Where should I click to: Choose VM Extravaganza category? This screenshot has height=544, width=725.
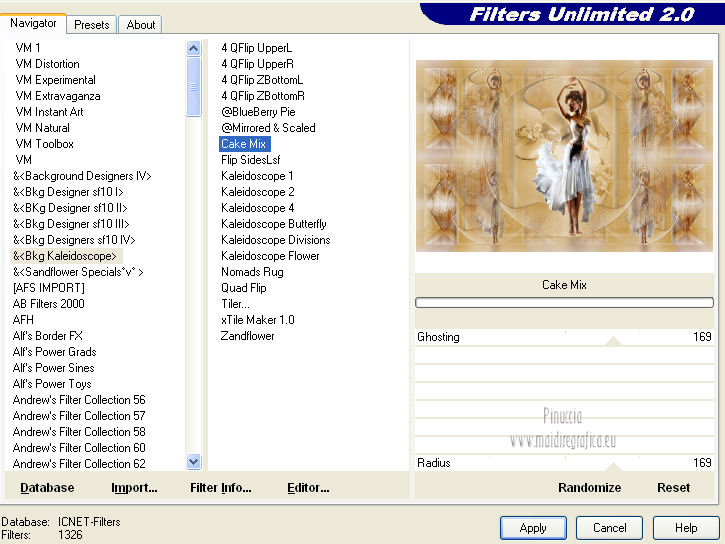click(58, 96)
